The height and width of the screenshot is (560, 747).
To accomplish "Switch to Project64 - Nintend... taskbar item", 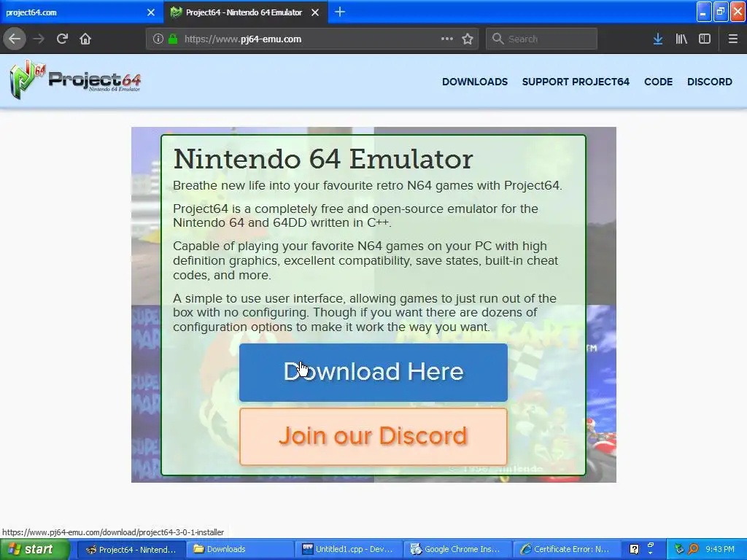I will (131, 550).
